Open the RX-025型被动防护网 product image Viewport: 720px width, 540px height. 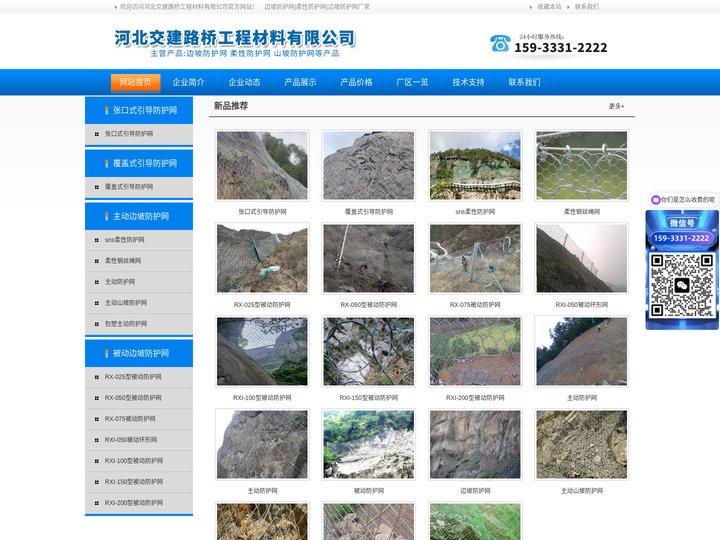tap(262, 259)
